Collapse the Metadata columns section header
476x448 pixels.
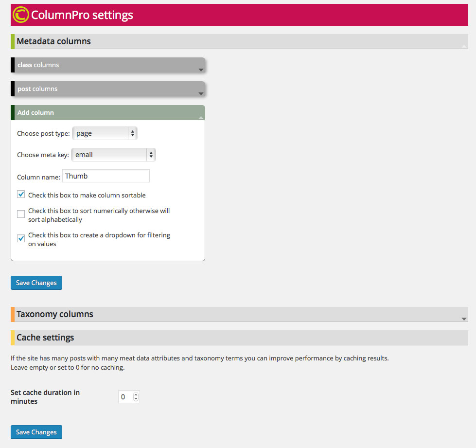[239, 41]
